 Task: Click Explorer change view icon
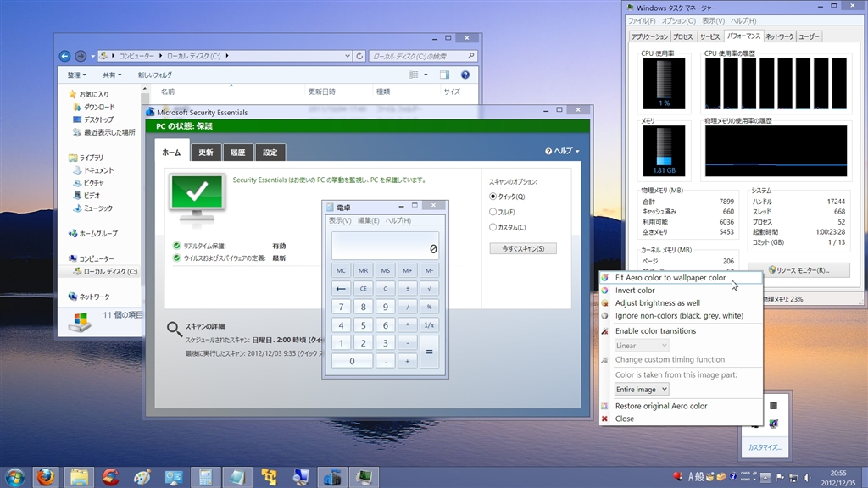click(x=414, y=75)
